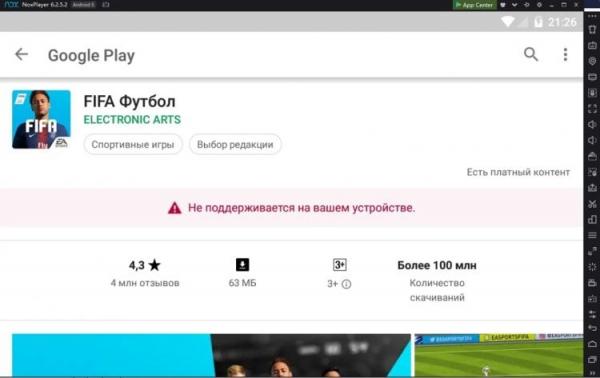The height and width of the screenshot is (378, 600).
Task: Select the Спортивные игры category chip
Action: pos(133,145)
